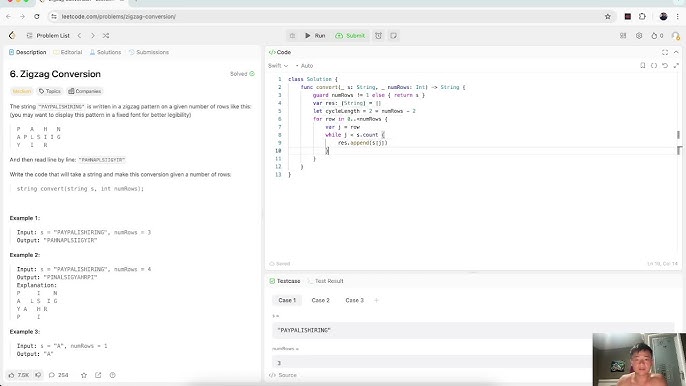
Task: Select test Case 3
Action: coord(354,300)
